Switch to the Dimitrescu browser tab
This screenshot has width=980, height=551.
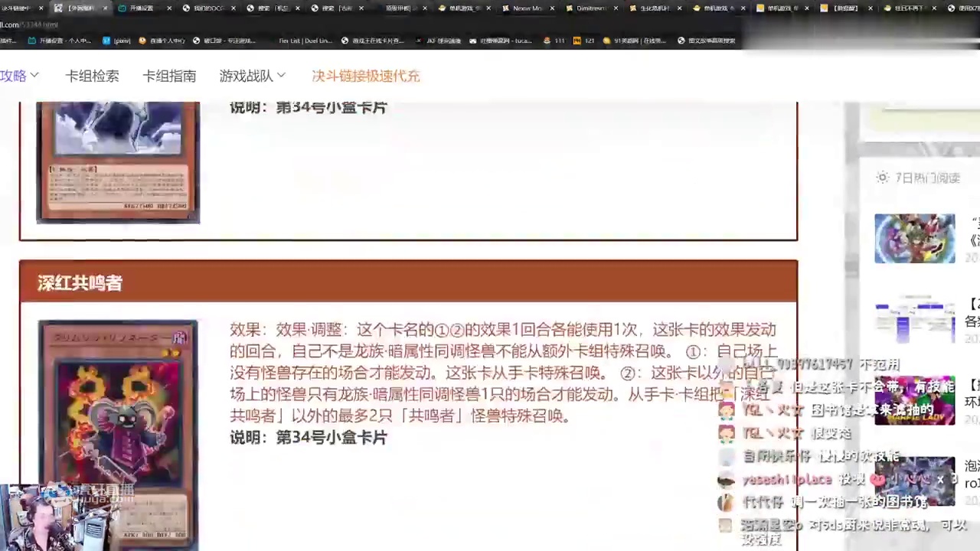[590, 8]
